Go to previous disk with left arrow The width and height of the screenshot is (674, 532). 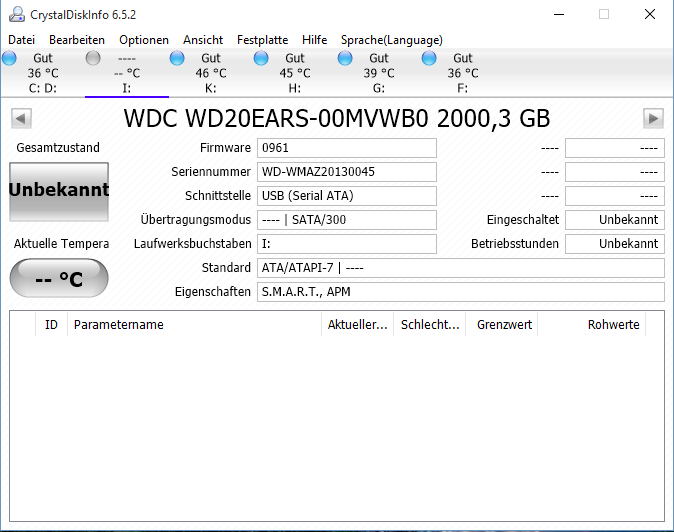(21, 118)
